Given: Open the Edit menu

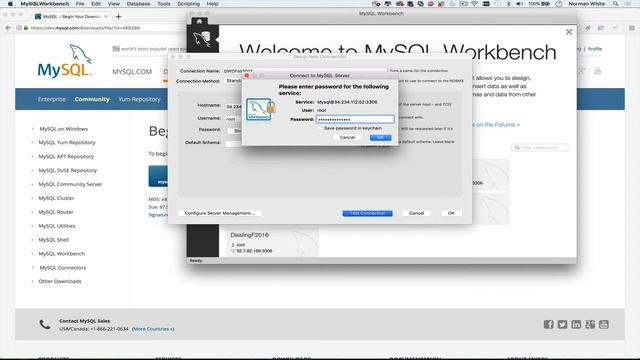Looking at the screenshot, I should coord(96,4).
